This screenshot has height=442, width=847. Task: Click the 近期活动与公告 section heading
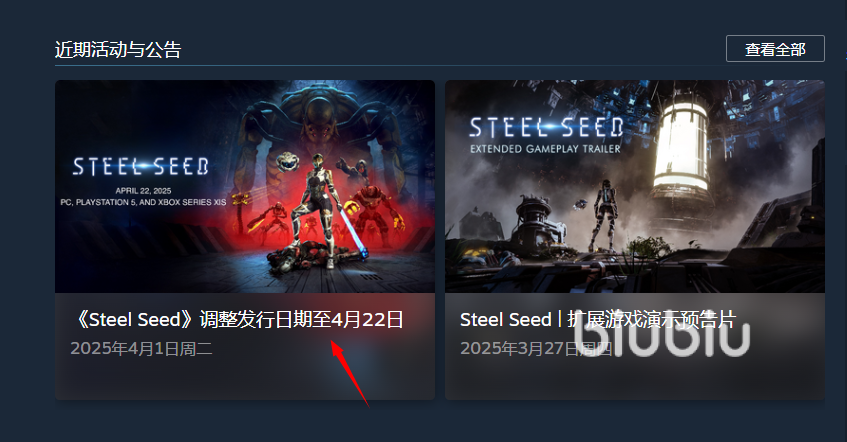tap(118, 49)
